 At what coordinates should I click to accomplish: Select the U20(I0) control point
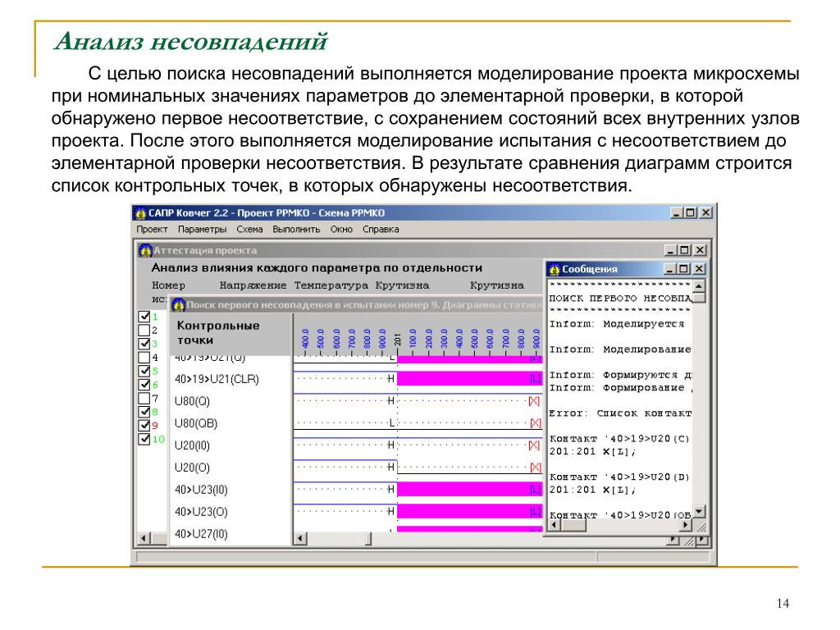[193, 445]
